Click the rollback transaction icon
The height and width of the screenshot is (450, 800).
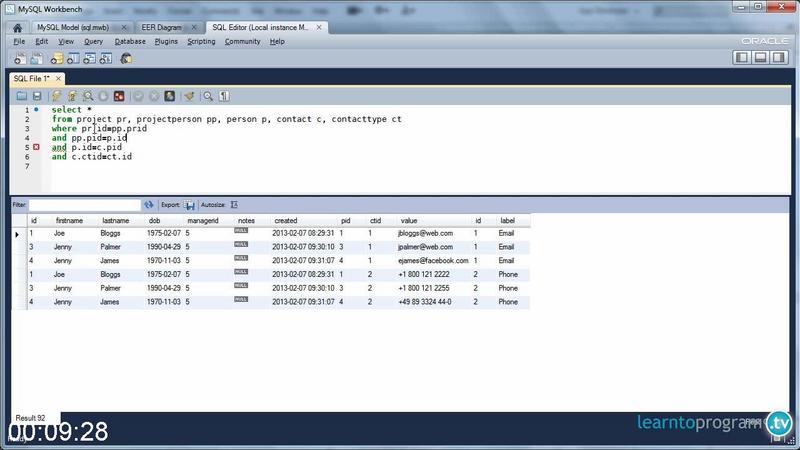coord(154,96)
